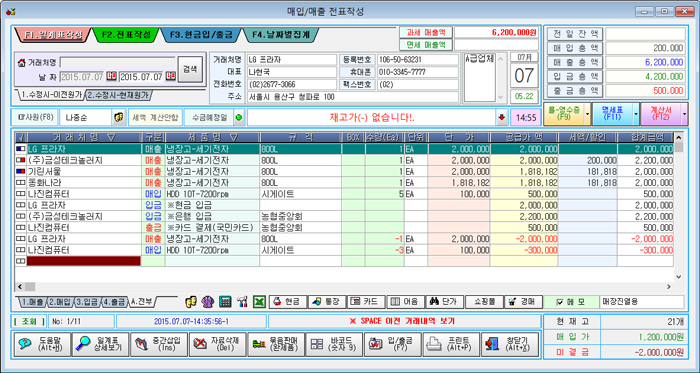700x373 pixels.
Task: Toggle the 메모 checkbox
Action: [x=560, y=302]
